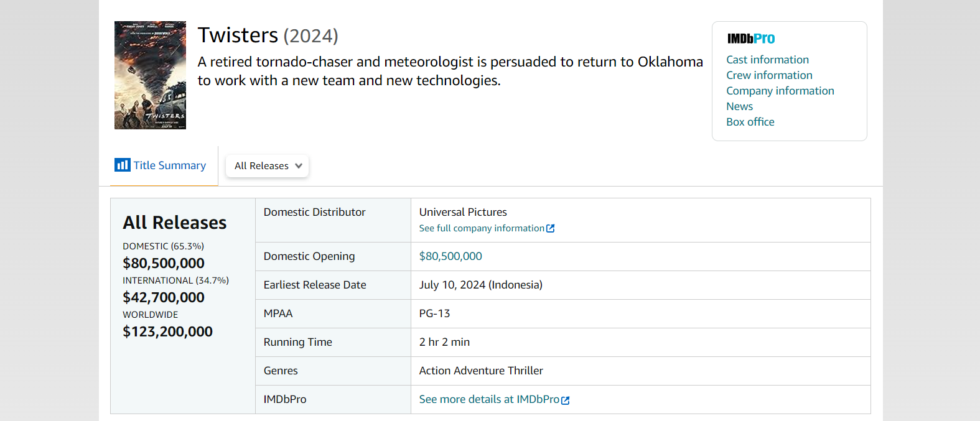Click the PG-13 rating value
The width and height of the screenshot is (980, 421).
(x=434, y=313)
